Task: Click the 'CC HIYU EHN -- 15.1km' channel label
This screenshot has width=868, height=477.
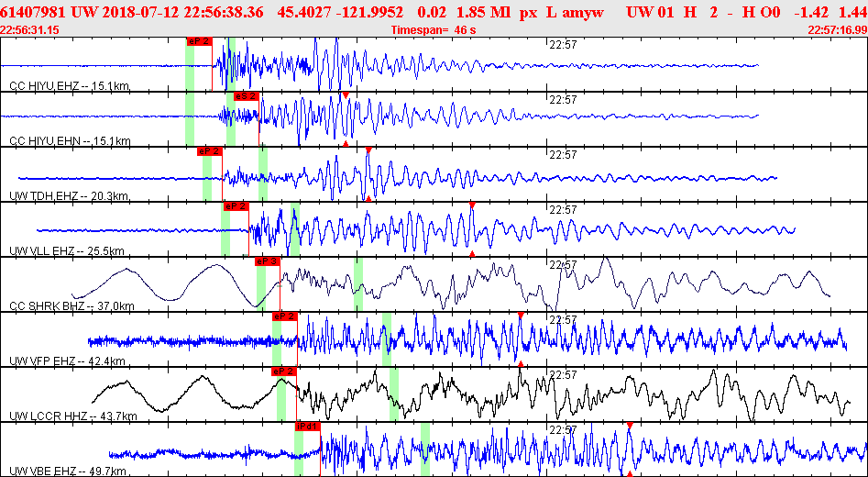Action: click(71, 141)
